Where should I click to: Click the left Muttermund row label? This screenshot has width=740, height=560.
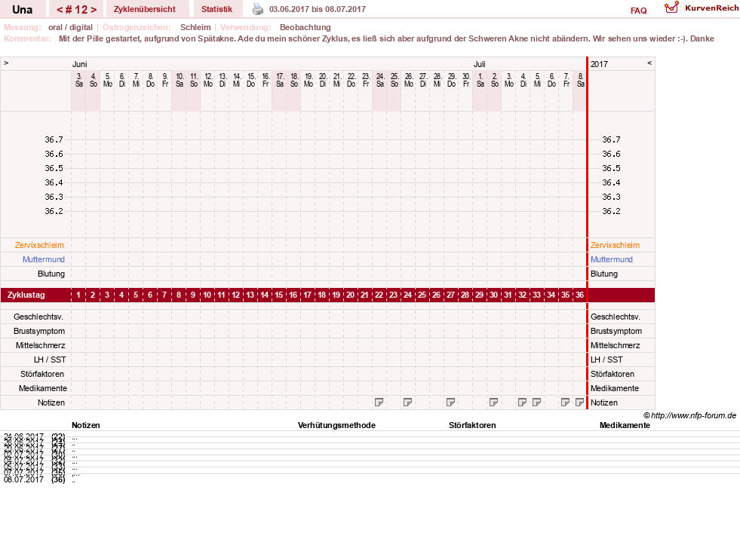pyautogui.click(x=44, y=259)
